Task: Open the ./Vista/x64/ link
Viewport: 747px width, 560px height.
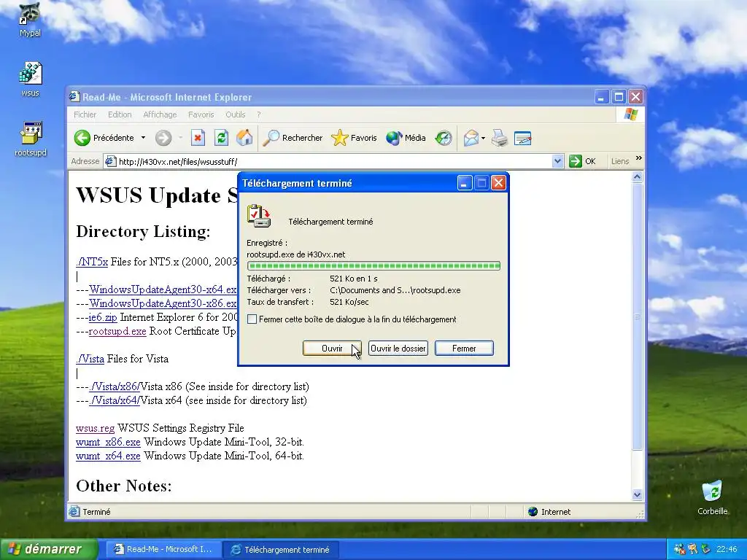Action: [115, 400]
